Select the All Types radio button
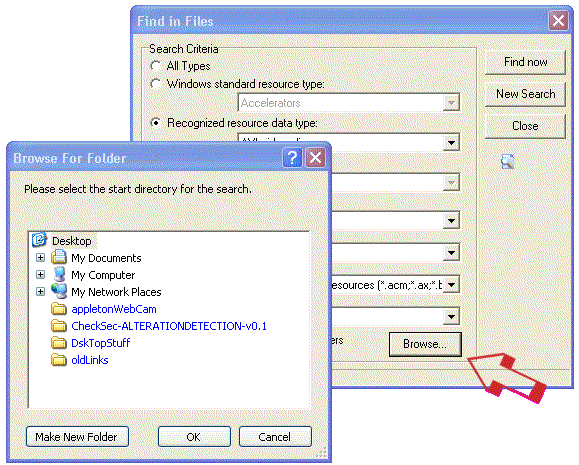579x465 pixels. point(156,66)
